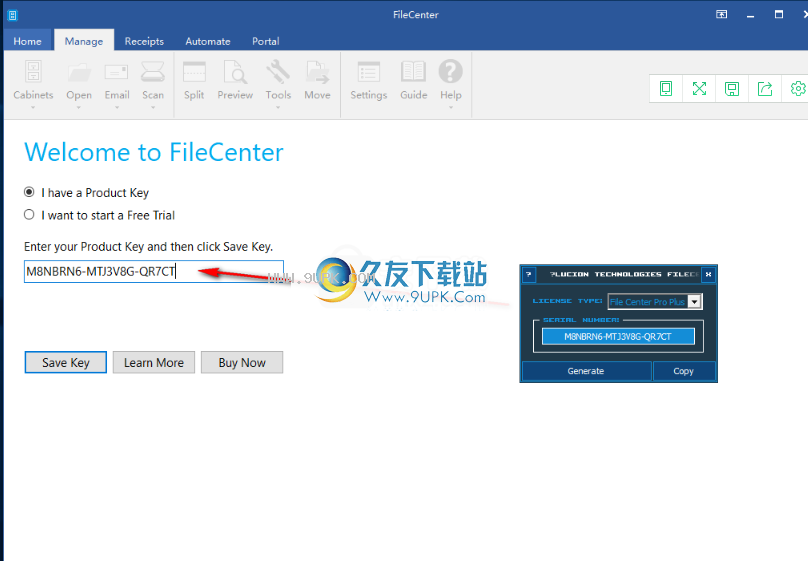
Task: Expand the Scan dropdown arrow
Action: [x=153, y=108]
